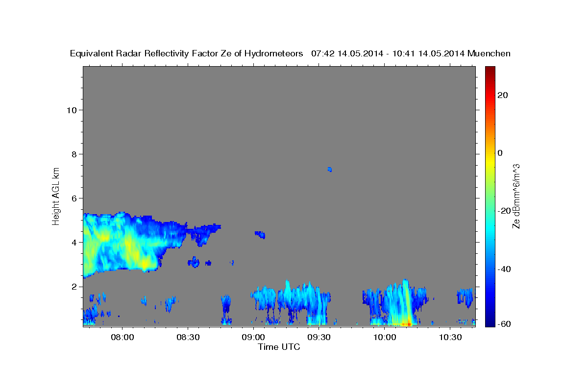Click the colorbar '-40' value label
The image size is (588, 392).
pyautogui.click(x=504, y=269)
